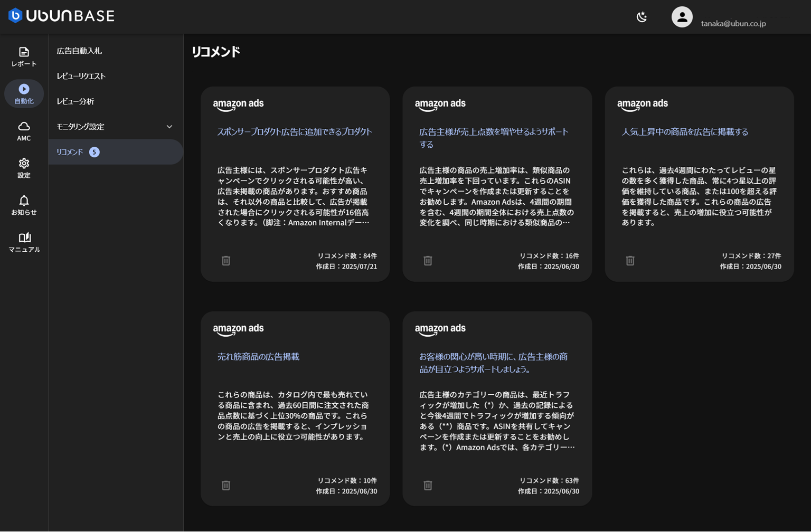Open お知らせ notifications bell
The image size is (811, 532).
[x=24, y=205]
